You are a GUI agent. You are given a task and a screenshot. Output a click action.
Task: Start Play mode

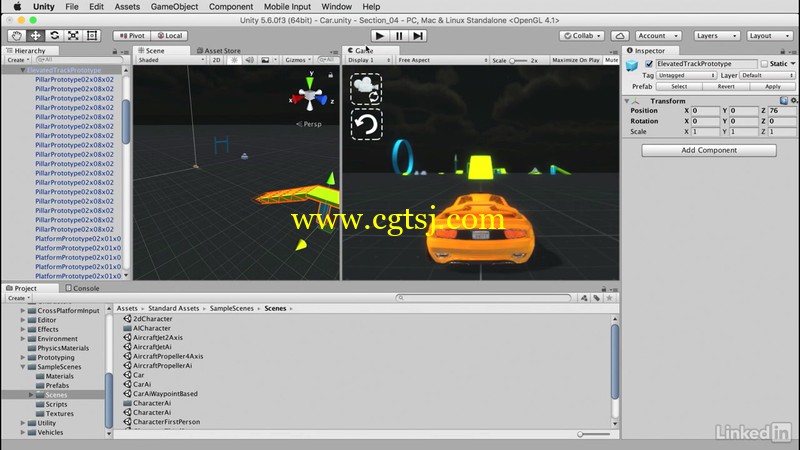(380, 36)
